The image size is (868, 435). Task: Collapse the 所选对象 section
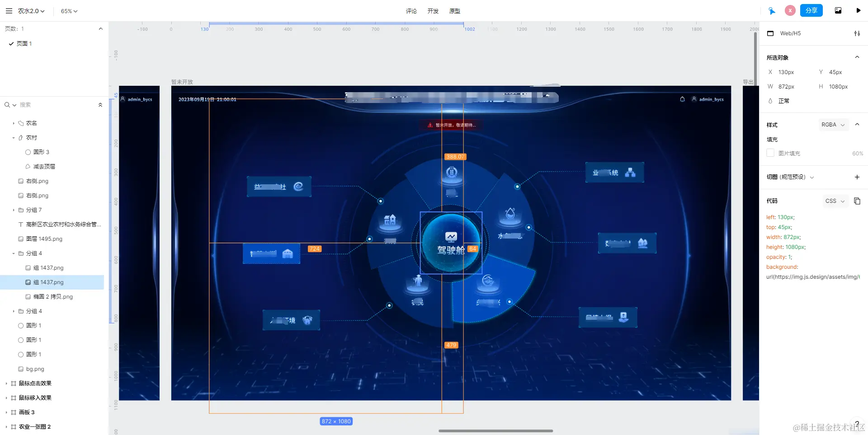pyautogui.click(x=857, y=57)
